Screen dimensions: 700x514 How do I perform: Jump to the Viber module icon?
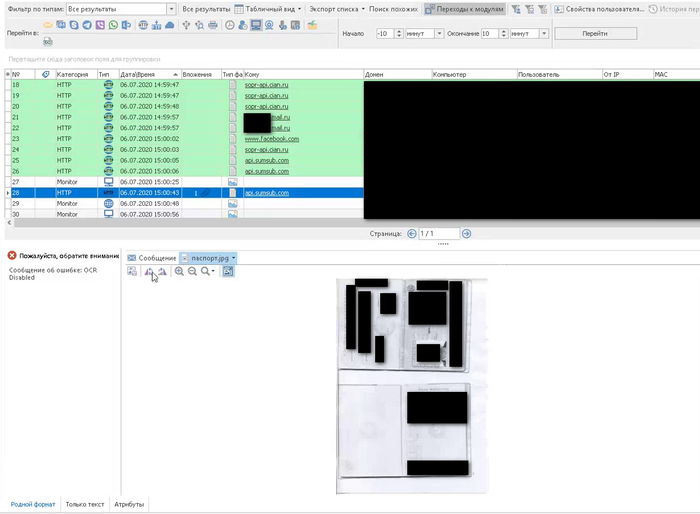coord(100,25)
